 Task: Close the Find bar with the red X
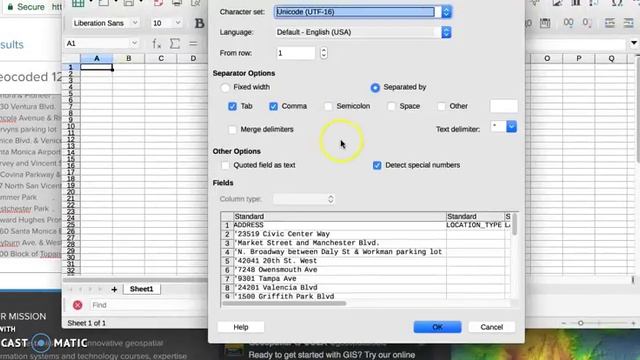78,305
